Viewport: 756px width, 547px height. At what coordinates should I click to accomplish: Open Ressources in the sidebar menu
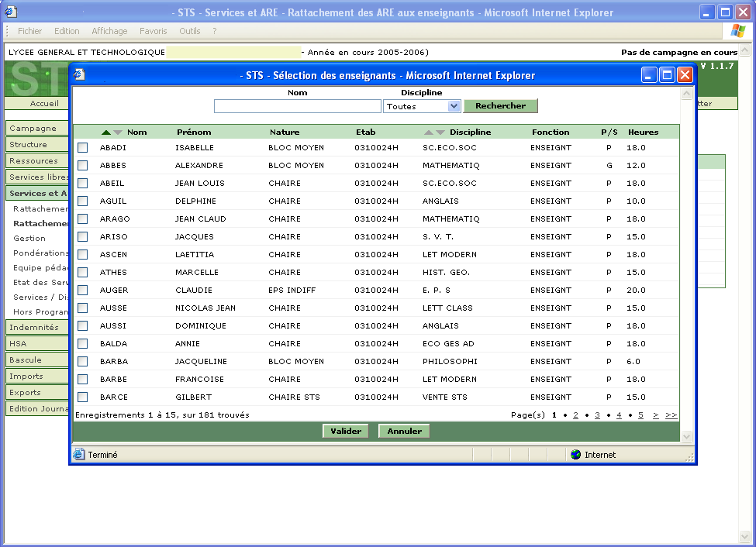(x=36, y=160)
